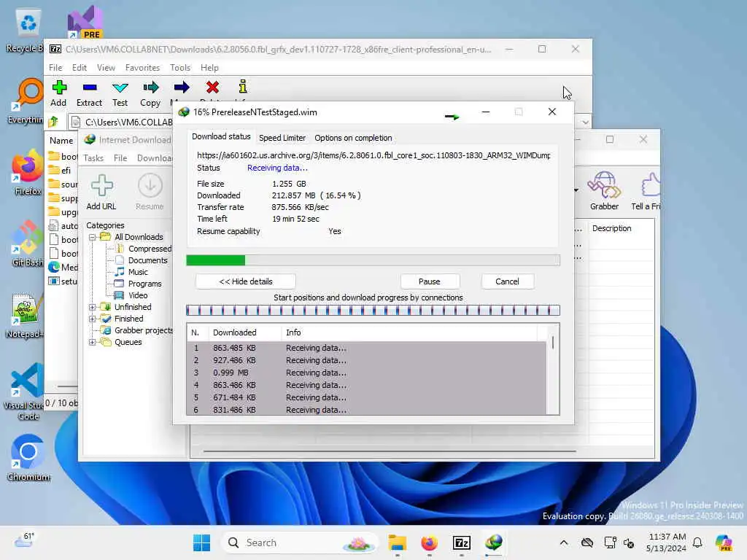
Task: Click the Resume icon in IDM toolbar
Action: 150,192
